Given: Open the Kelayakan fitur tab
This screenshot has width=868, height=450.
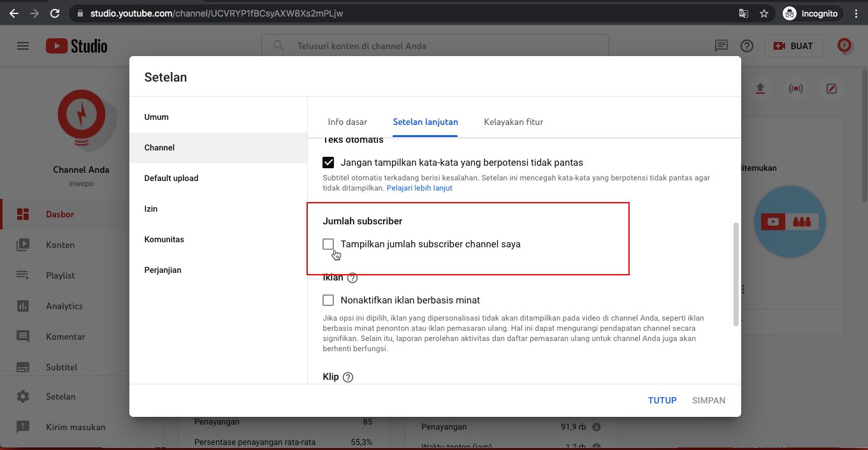Looking at the screenshot, I should [x=513, y=122].
